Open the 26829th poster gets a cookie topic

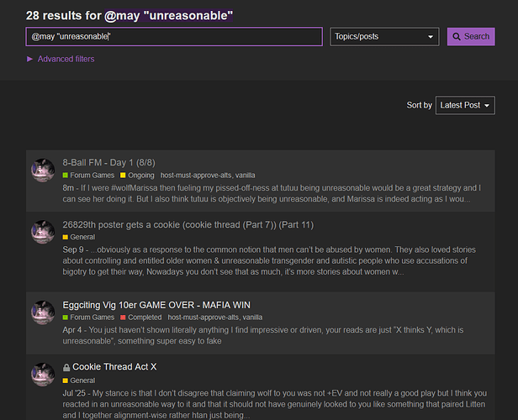tap(188, 224)
